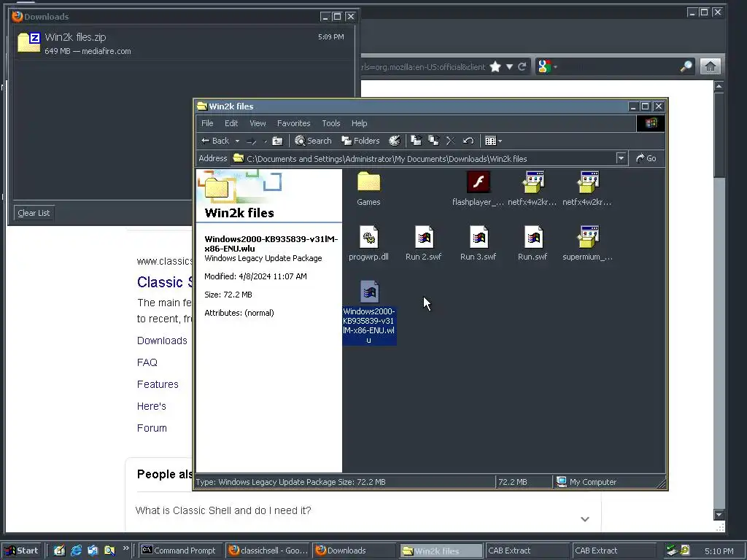Click the Go button next to Address
This screenshot has height=560, width=747.
coord(646,158)
